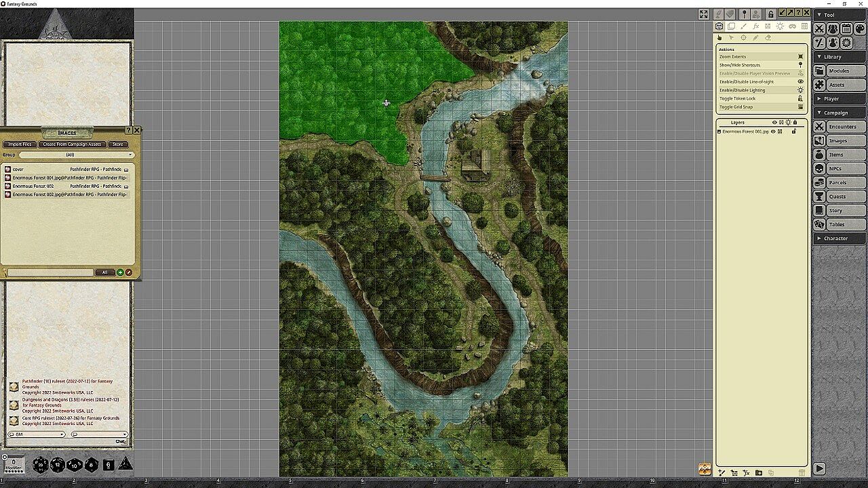The width and height of the screenshot is (868, 488).
Task: Select the target crosshair tool
Action: point(744,38)
